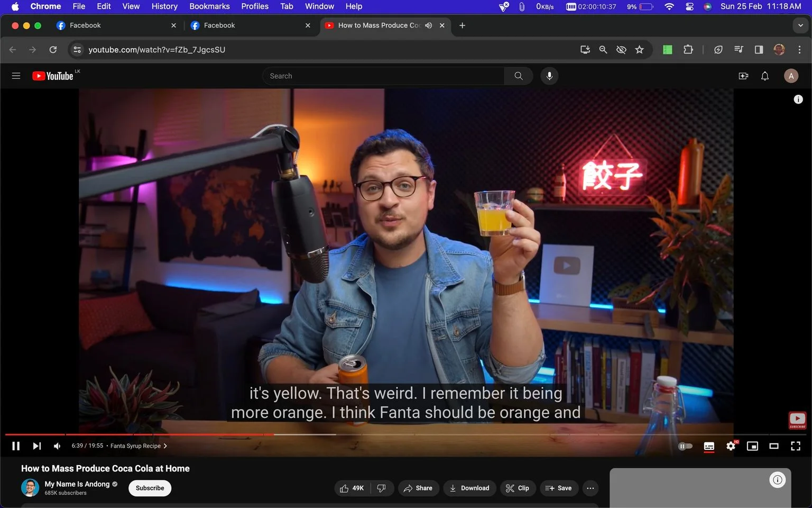Open Chrome profile avatar

779,49
